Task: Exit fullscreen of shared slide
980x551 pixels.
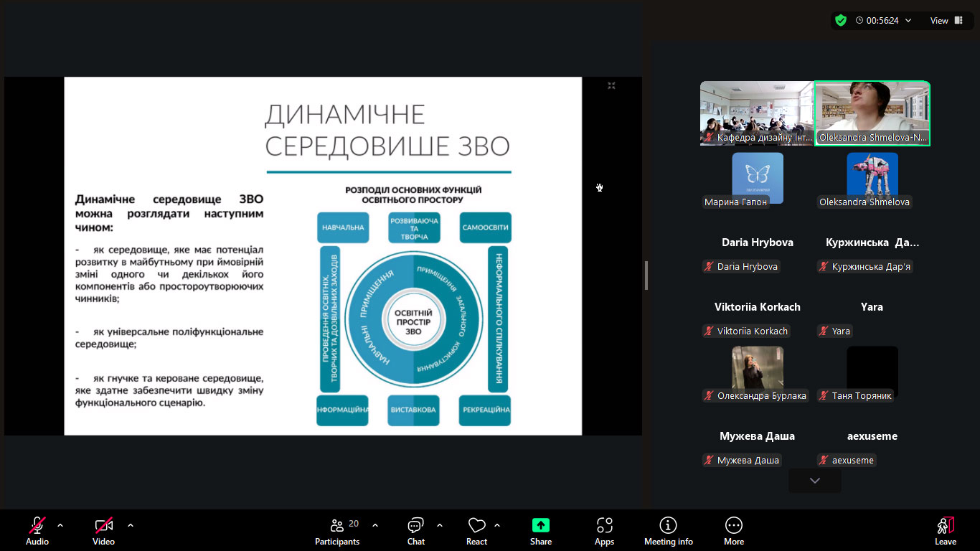Action: pos(611,86)
